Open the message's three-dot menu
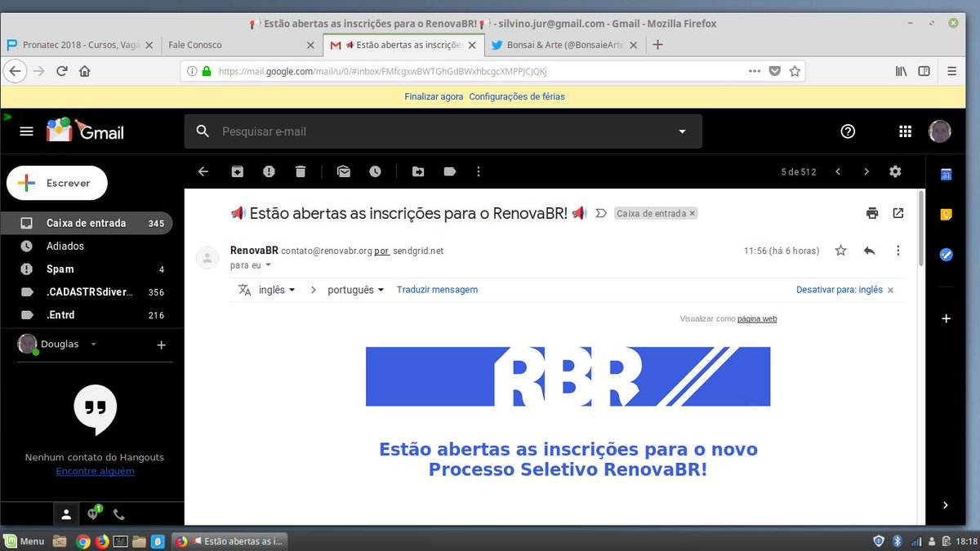980x551 pixels. 898,251
